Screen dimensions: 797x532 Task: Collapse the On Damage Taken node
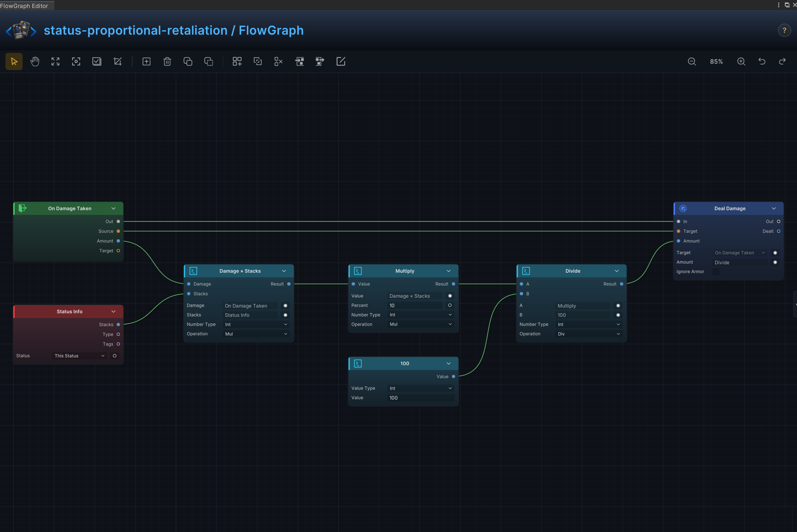coord(113,208)
